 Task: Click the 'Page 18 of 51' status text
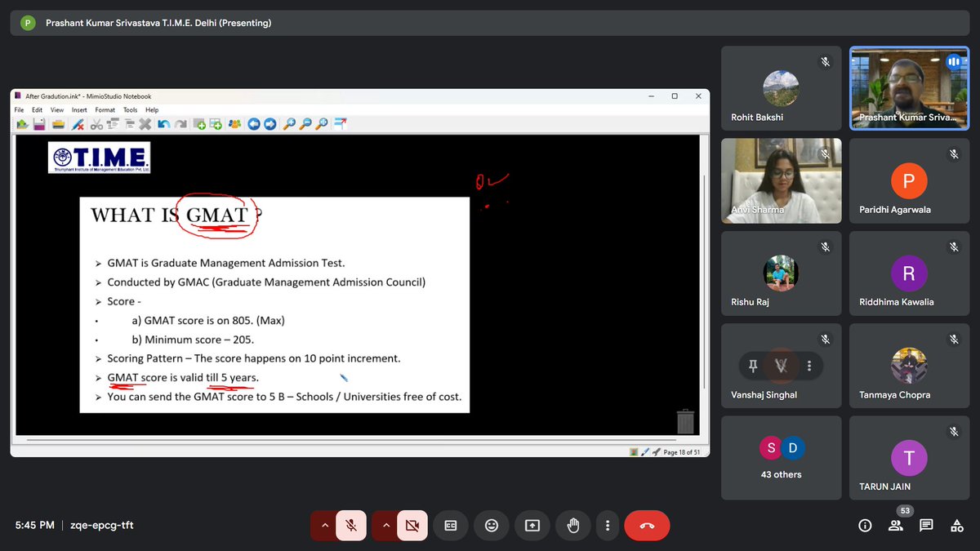682,452
